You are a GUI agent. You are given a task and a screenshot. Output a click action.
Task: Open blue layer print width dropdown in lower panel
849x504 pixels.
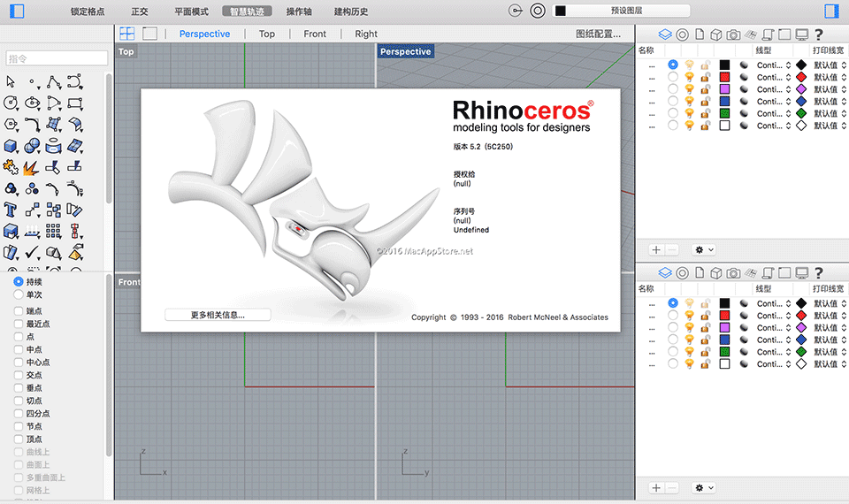pos(830,340)
